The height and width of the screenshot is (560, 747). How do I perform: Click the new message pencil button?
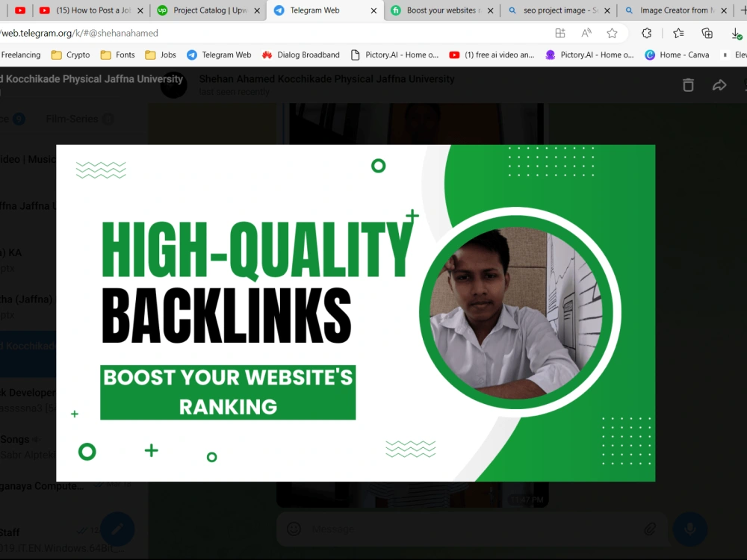(x=117, y=529)
